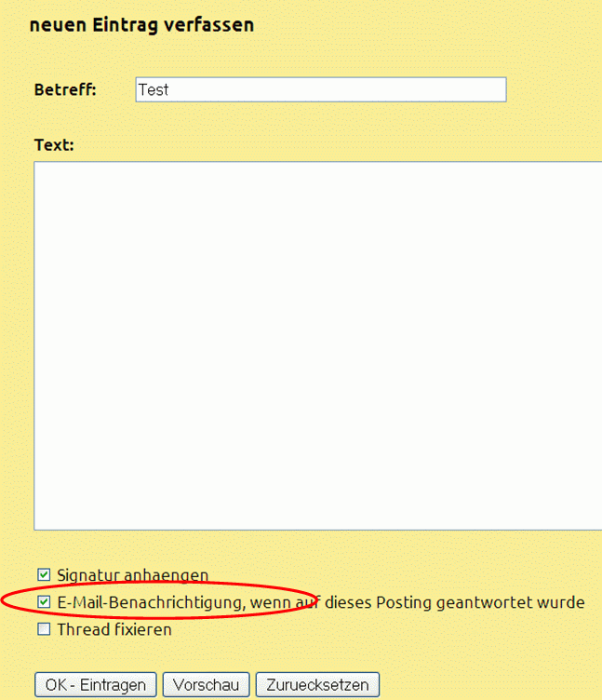This screenshot has width=602, height=700.
Task: Toggle the Signatur anhaengen checkbox
Action: (x=44, y=575)
